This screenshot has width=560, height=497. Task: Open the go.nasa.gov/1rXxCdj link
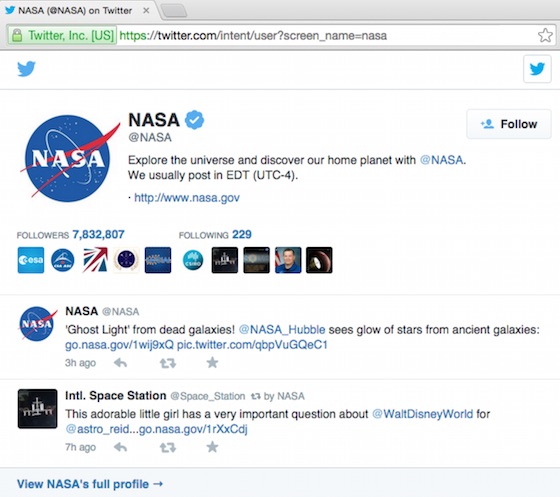(193, 429)
